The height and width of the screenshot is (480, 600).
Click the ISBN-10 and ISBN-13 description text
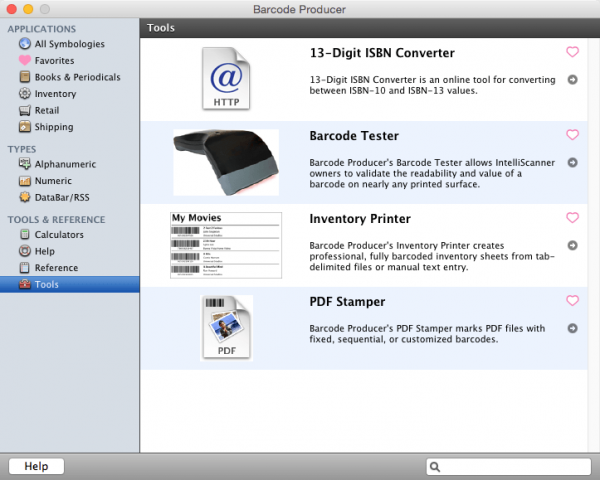point(432,85)
